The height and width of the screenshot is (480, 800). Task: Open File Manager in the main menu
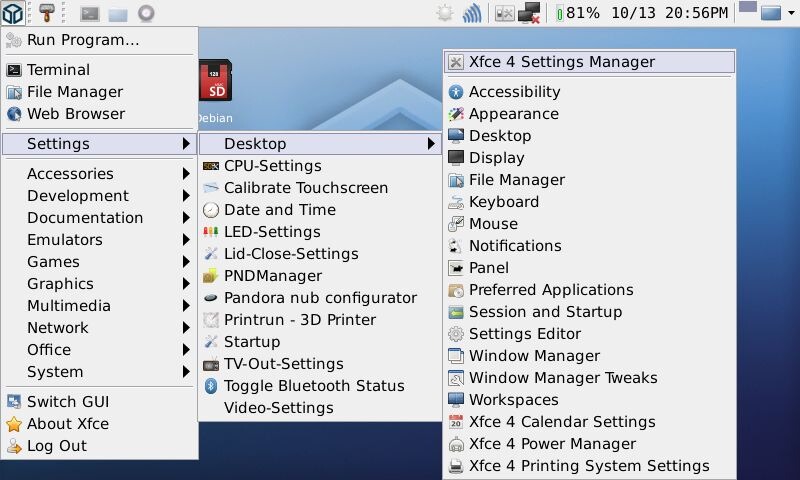99,92
